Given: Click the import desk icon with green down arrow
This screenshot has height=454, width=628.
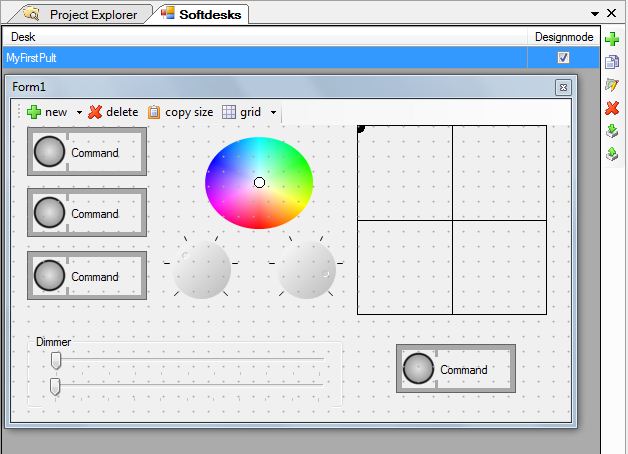Looking at the screenshot, I should pyautogui.click(x=612, y=131).
